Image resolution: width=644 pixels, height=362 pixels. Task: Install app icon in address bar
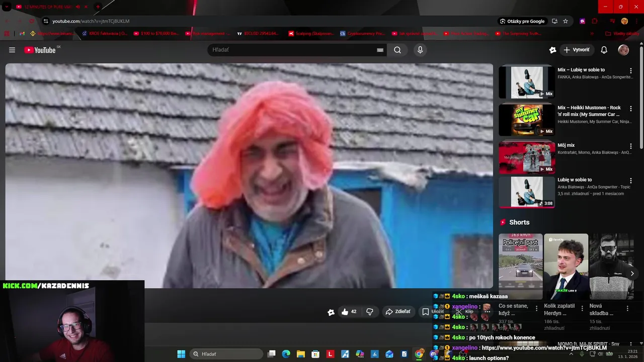pyautogui.click(x=554, y=21)
